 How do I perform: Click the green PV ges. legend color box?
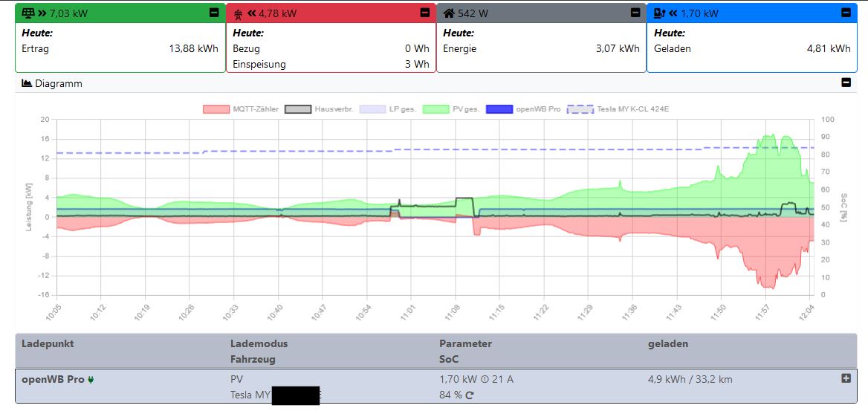[x=436, y=109]
